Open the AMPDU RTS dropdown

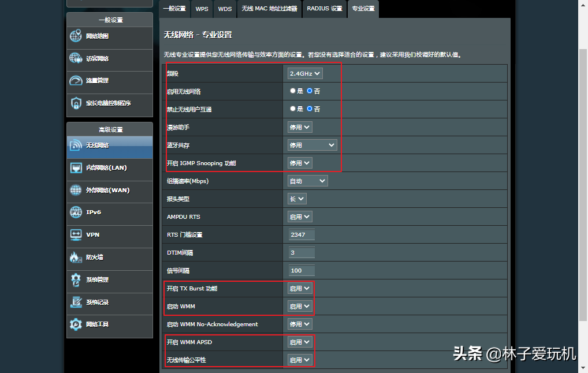tap(300, 217)
